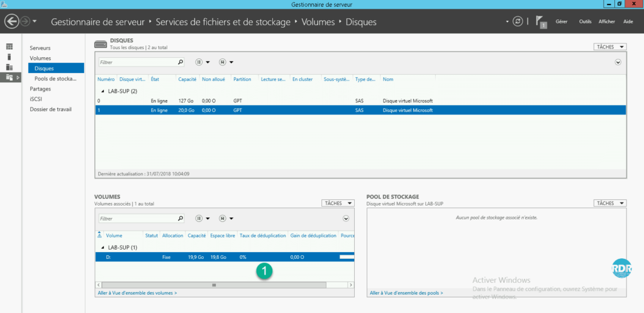Select Serveurs in the side navigation
Image resolution: width=644 pixels, height=313 pixels.
click(x=40, y=48)
